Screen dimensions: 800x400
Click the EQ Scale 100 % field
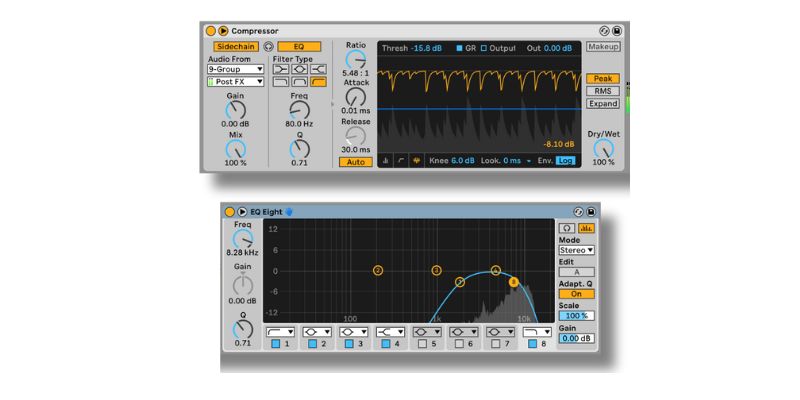coord(577,316)
